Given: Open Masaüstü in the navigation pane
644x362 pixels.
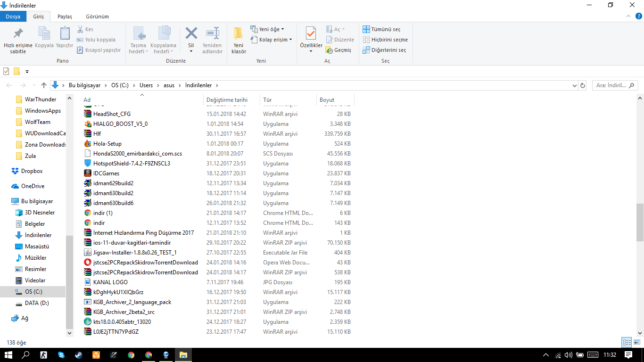Looking at the screenshot, I should pyautogui.click(x=37, y=247).
